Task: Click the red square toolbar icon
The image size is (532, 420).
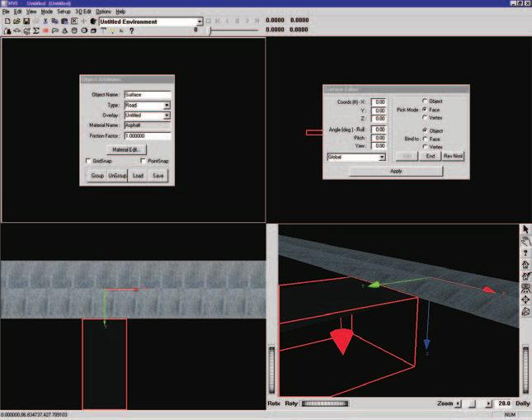Action: coord(45,31)
